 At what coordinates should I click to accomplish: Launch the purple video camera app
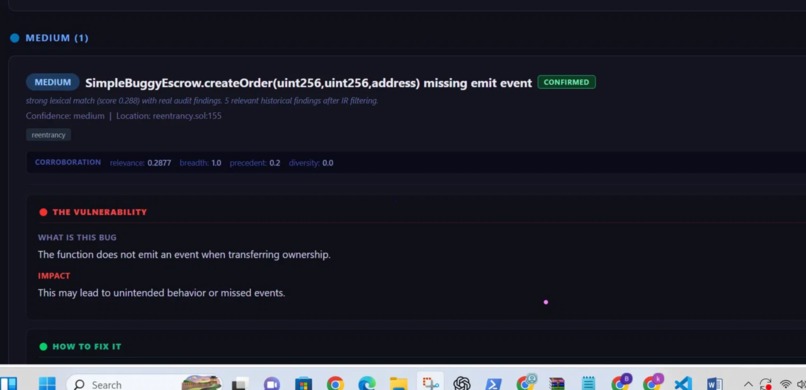[x=271, y=384]
